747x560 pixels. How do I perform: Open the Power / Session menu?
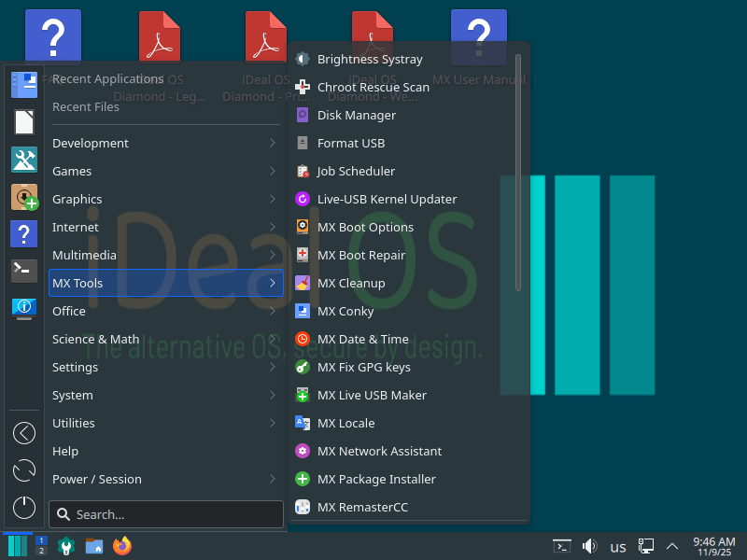(x=94, y=479)
